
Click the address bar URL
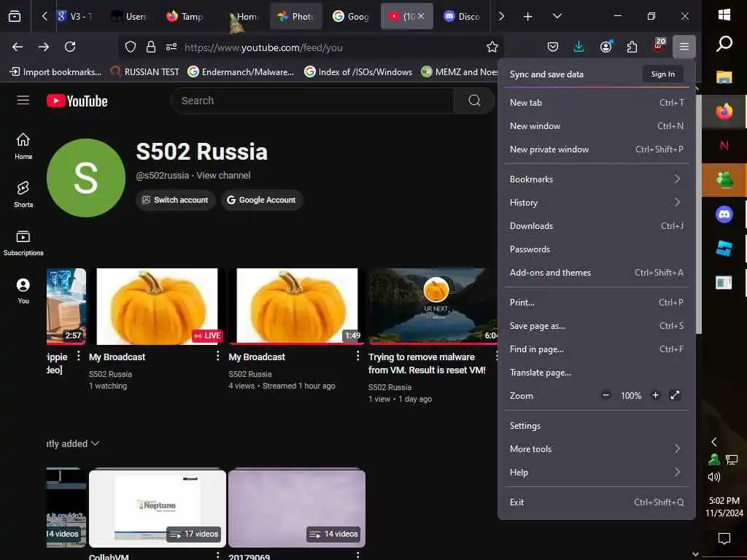(263, 47)
